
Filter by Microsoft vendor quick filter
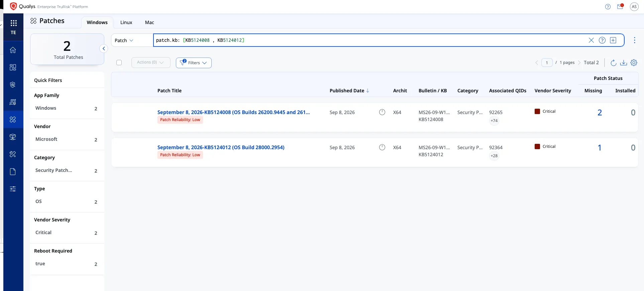66,139
